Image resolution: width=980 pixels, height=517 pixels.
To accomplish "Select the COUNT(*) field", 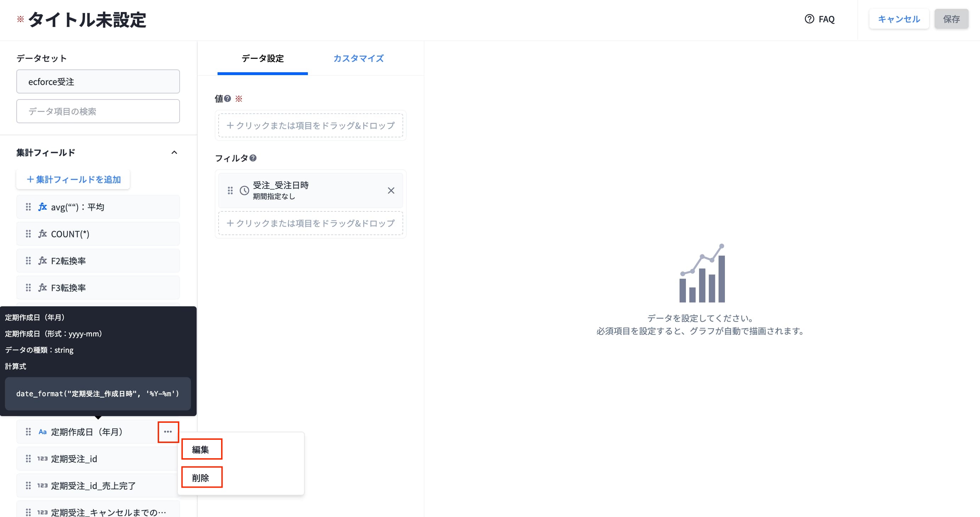I will point(98,234).
